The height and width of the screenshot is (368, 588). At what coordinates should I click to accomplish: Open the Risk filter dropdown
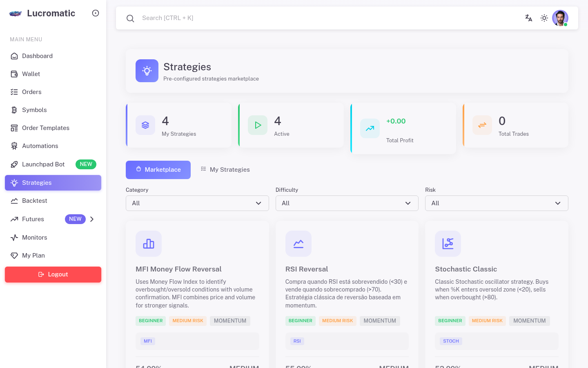497,203
